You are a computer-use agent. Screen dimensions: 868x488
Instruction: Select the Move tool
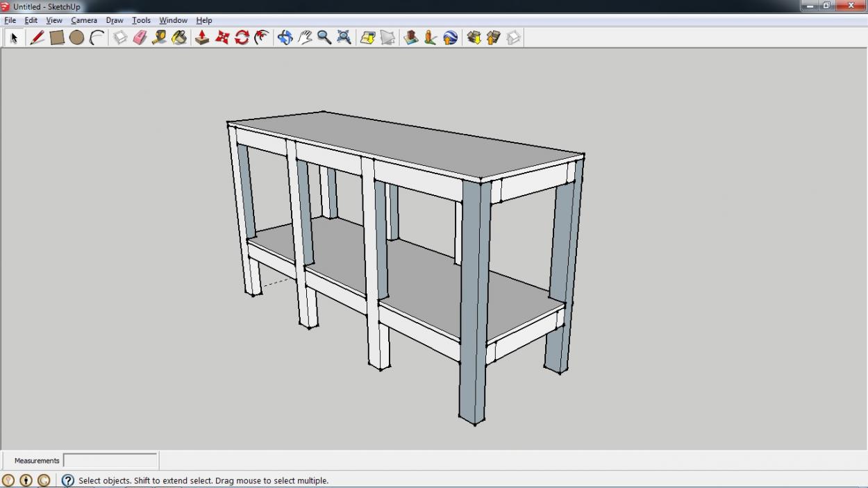222,37
